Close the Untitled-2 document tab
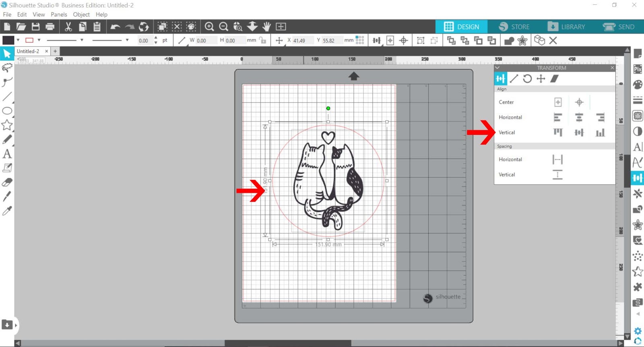This screenshot has height=347, width=644. (46, 51)
